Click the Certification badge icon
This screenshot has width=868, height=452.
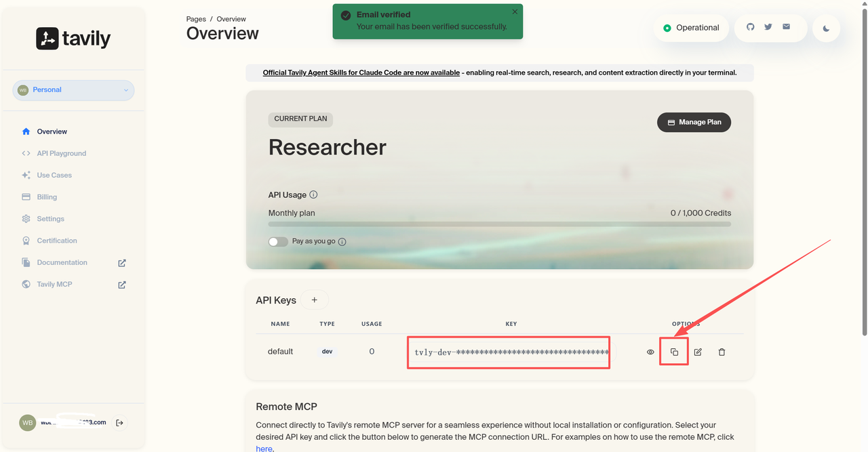click(x=26, y=241)
